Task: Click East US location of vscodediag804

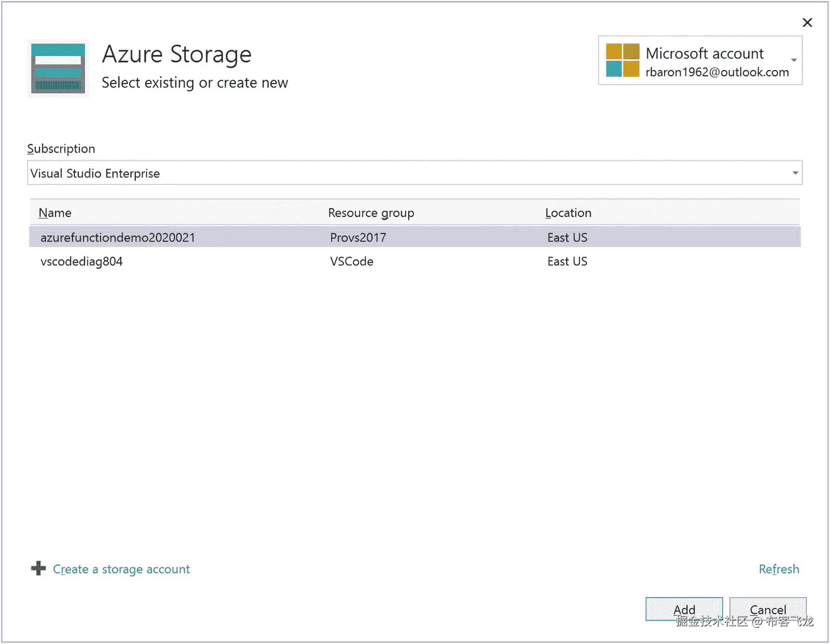Action: coord(567,262)
